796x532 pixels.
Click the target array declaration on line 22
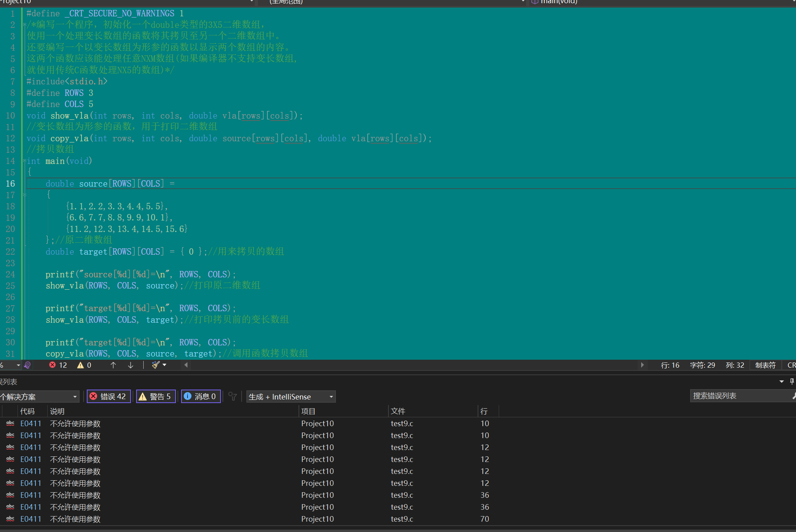126,252
